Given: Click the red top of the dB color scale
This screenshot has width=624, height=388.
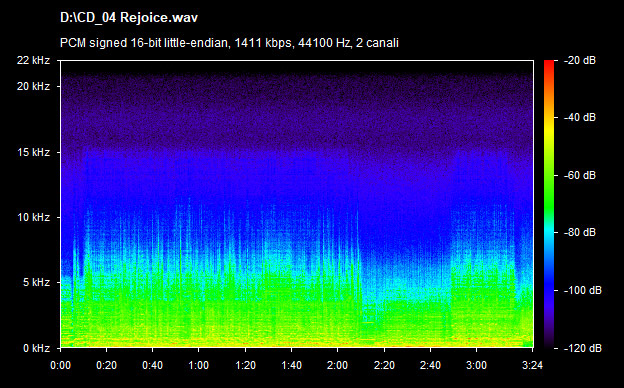Looking at the screenshot, I should [x=549, y=66].
